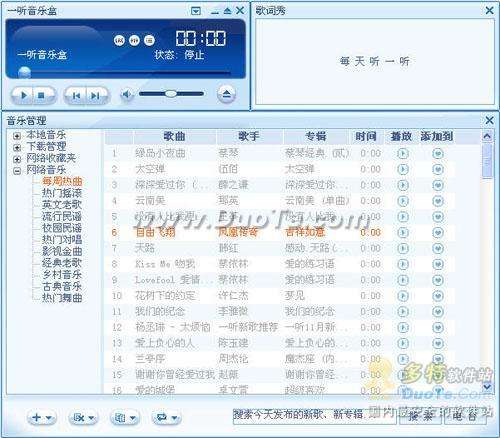Select 古典音乐 category
This screenshot has width=500, height=438.
(x=62, y=287)
